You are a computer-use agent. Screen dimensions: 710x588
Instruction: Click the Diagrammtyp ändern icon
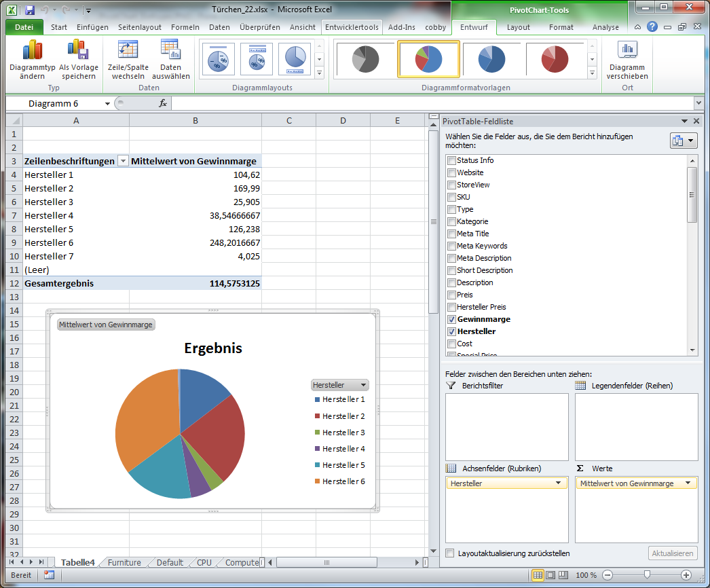coord(32,60)
